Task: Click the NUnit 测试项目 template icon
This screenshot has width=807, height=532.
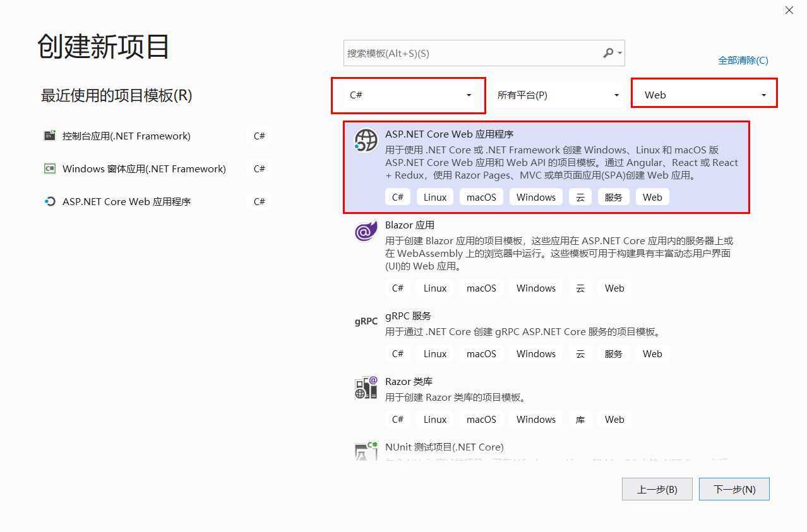Action: (x=365, y=451)
